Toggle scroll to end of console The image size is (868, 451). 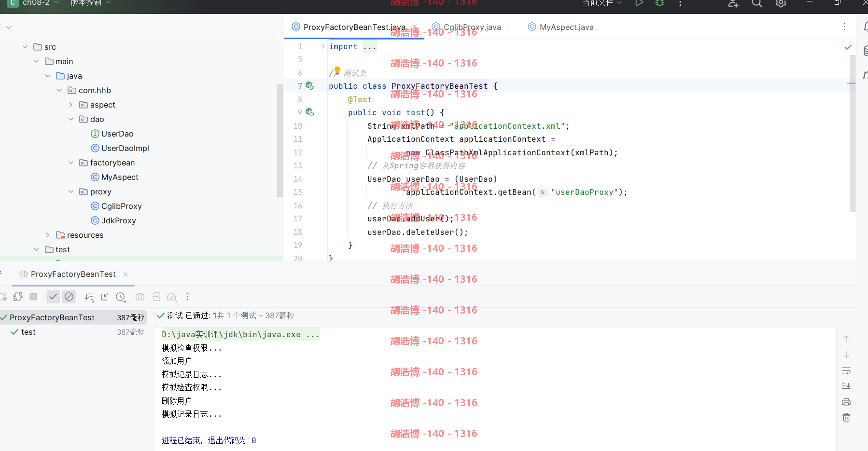[846, 386]
